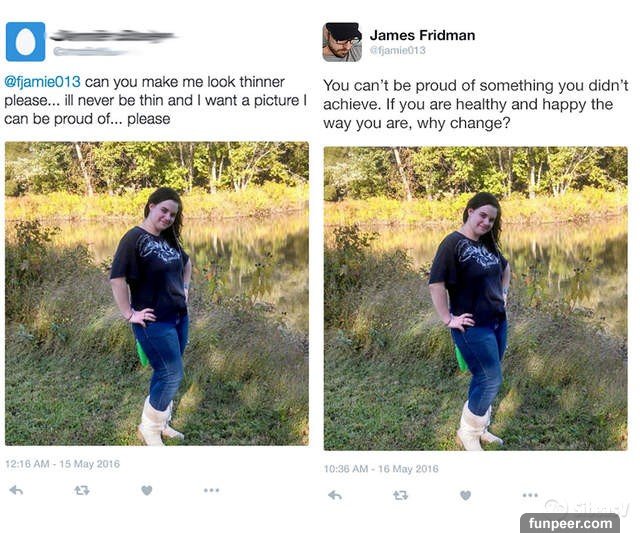This screenshot has width=640, height=533.
Task: Open James Fridman's profile photo
Action: (342, 42)
